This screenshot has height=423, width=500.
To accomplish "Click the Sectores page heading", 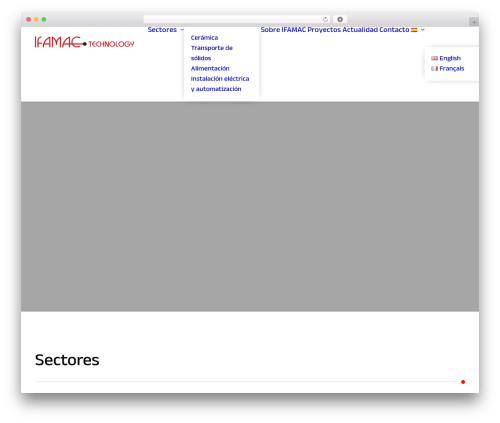I will coord(67,360).
